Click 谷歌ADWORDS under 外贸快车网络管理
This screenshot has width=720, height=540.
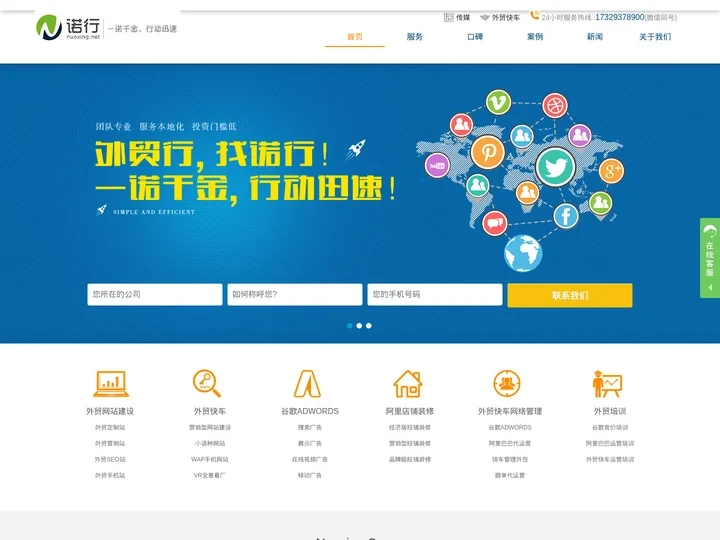click(x=510, y=427)
